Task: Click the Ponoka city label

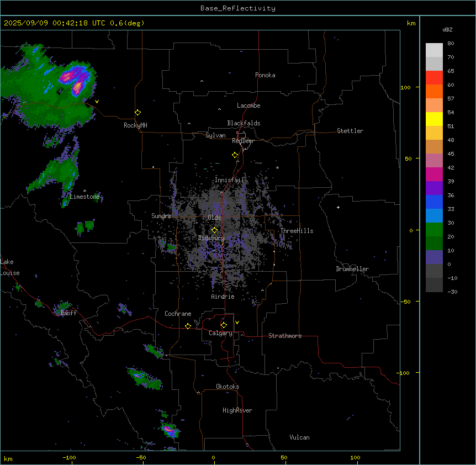Action: coord(265,75)
